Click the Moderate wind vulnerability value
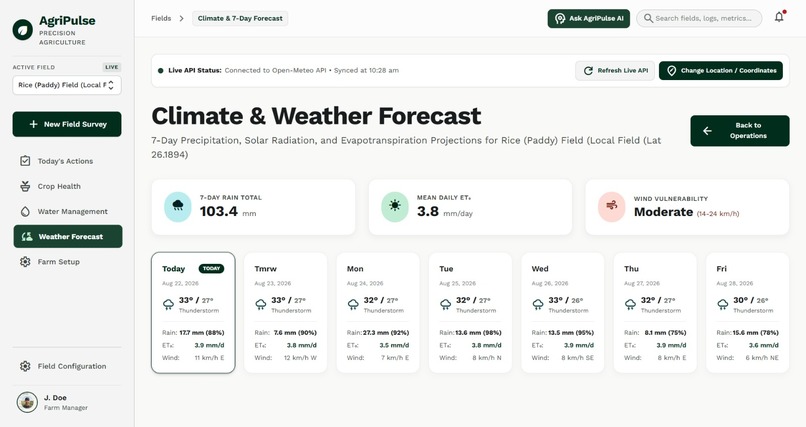Viewport: 806px width, 427px height. [663, 212]
